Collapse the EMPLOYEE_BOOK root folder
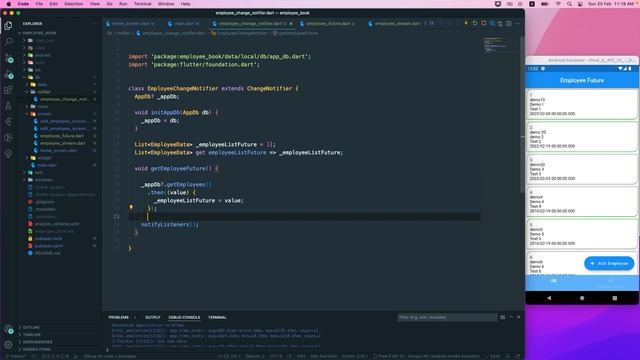The width and height of the screenshot is (640, 360). 40,33
